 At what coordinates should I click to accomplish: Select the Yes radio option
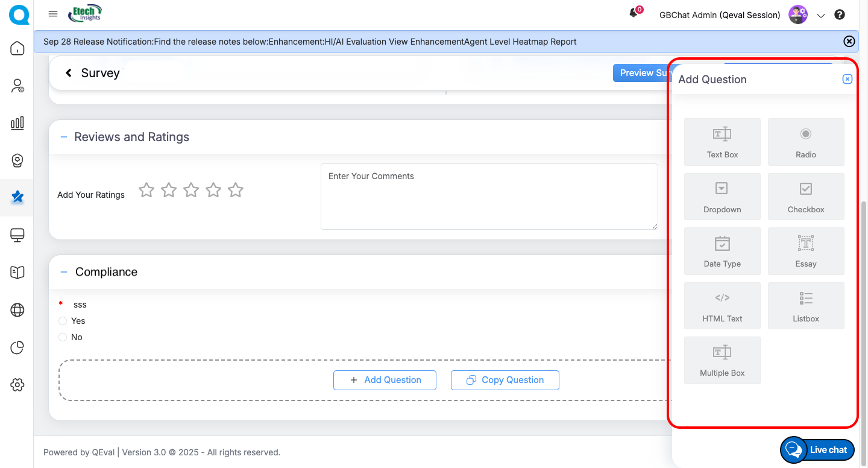click(63, 321)
